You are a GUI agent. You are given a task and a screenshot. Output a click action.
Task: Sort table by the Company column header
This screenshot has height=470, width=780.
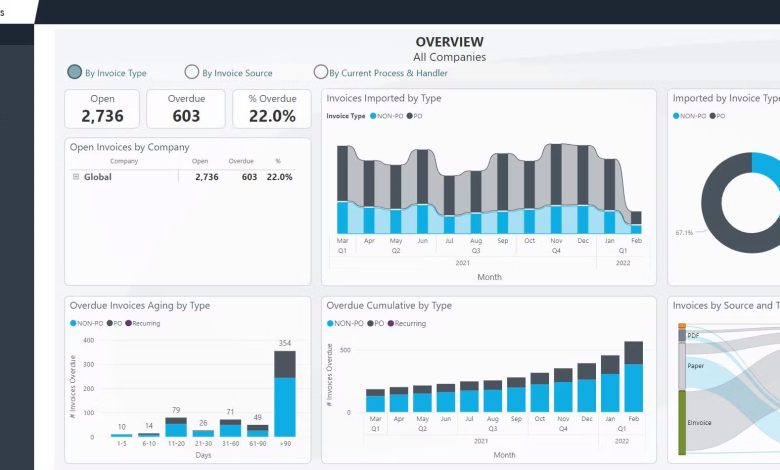[124, 161]
